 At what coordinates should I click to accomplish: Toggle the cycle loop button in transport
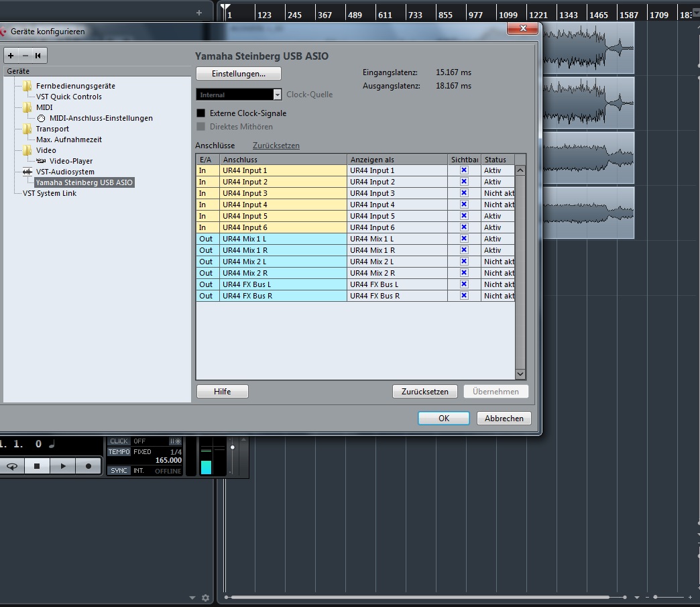12,466
